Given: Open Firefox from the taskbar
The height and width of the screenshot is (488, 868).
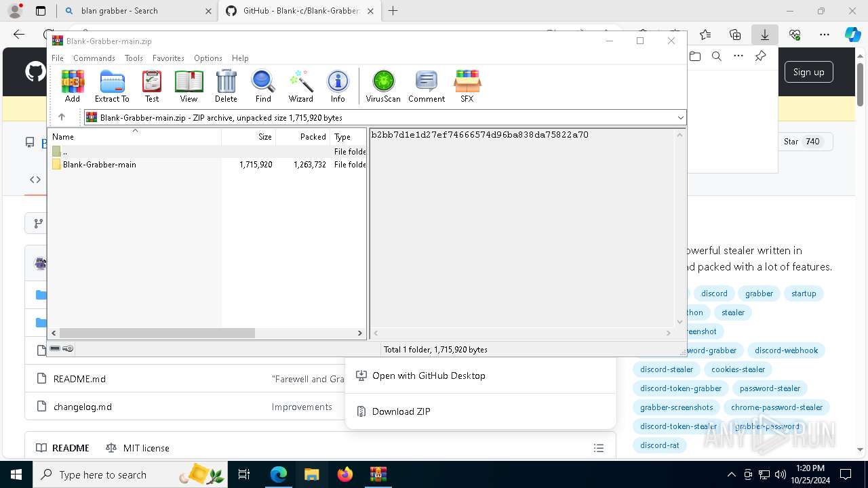Looking at the screenshot, I should 345,474.
